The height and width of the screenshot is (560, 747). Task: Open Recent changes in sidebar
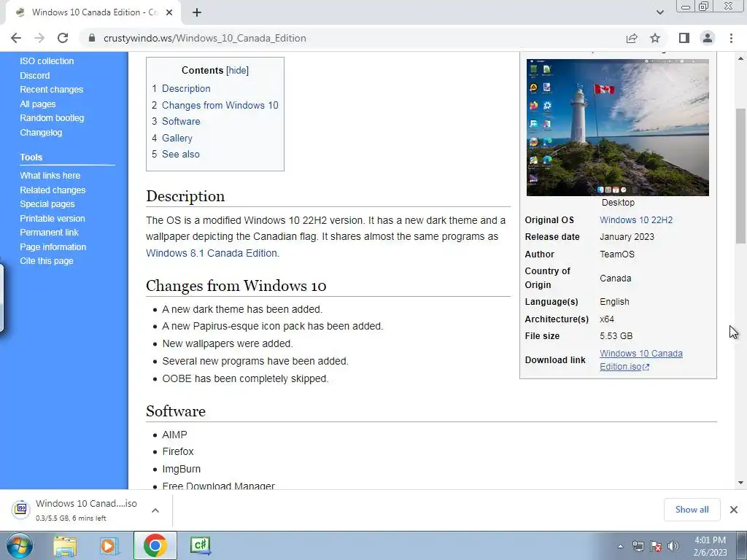click(x=52, y=90)
